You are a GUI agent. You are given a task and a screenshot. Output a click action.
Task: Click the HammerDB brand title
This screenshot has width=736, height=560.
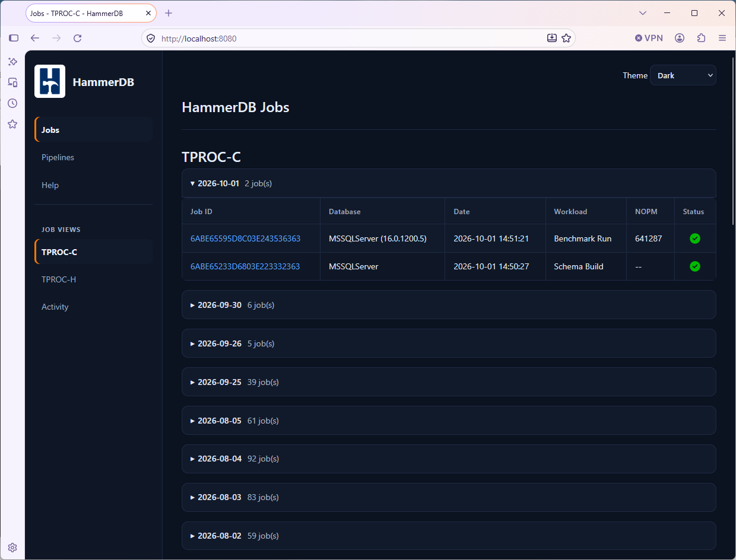tap(103, 82)
